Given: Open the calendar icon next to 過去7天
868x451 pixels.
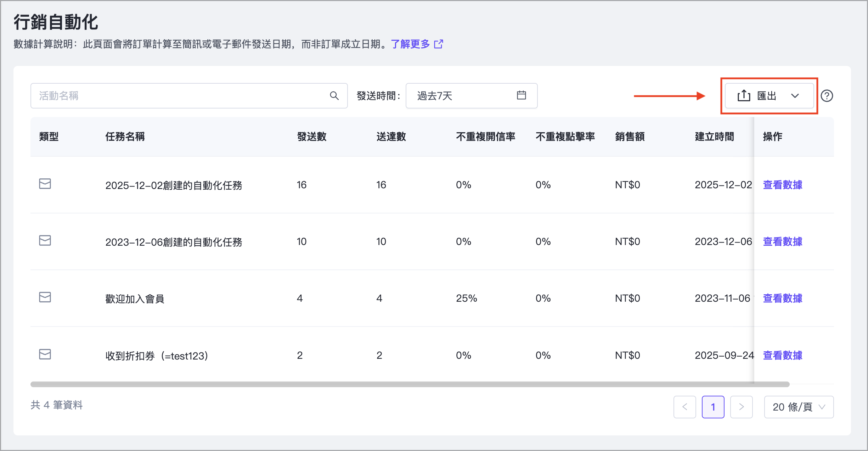Looking at the screenshot, I should pos(521,95).
